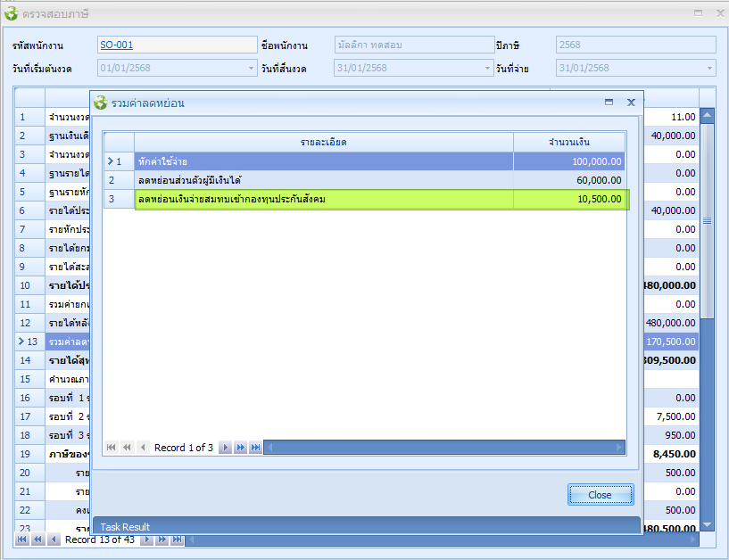Open the วันที่สิ้นงวด date dropdown
Screen dimensions: 729x560
(487, 69)
